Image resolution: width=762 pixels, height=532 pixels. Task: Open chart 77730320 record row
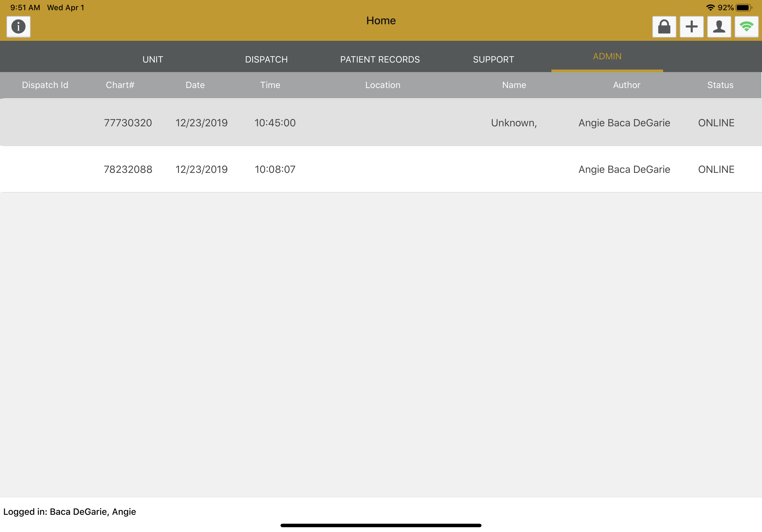click(x=128, y=123)
